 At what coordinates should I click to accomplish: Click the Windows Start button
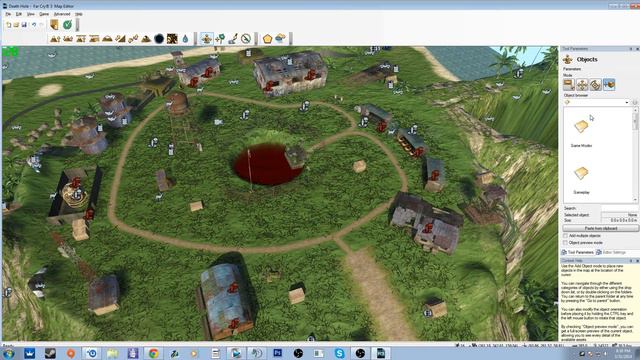tap(9, 353)
